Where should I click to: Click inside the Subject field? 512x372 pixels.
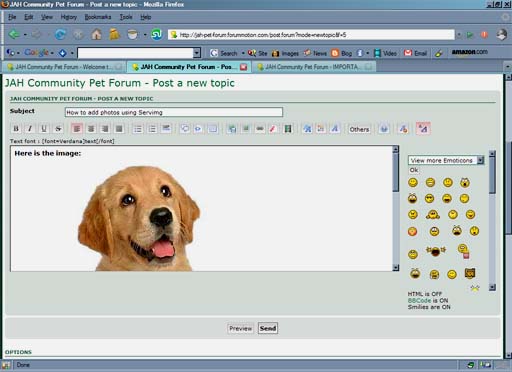(174, 112)
